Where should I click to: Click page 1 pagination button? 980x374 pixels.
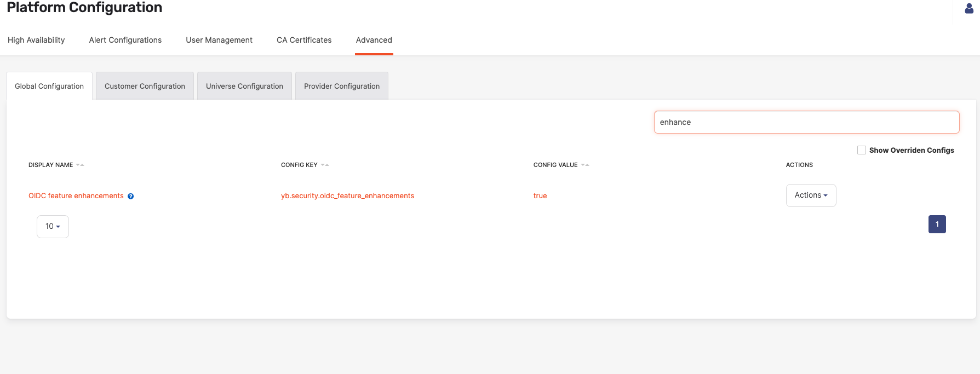coord(937,225)
